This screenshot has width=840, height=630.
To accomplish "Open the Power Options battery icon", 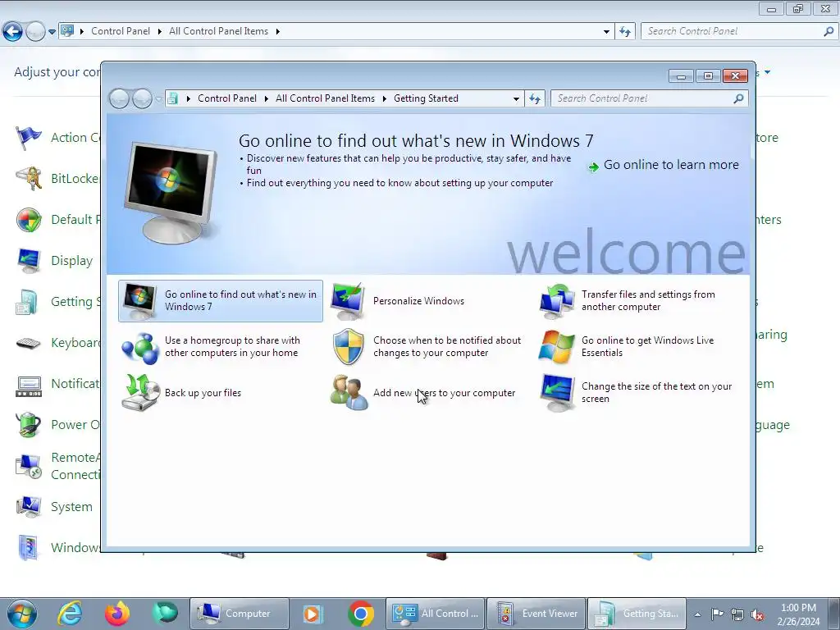I will pyautogui.click(x=29, y=425).
